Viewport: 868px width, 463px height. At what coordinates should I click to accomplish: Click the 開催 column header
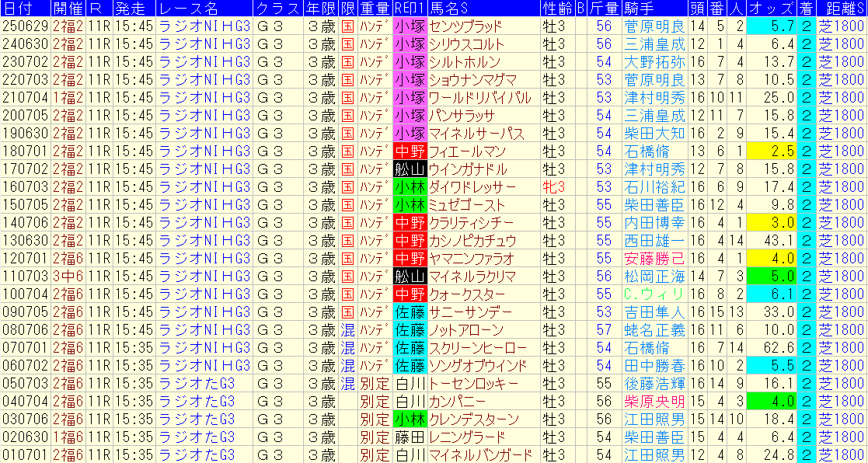[x=68, y=8]
